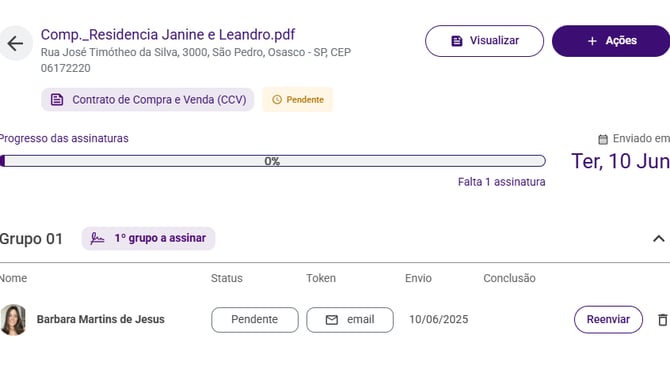Viewport: 670px width, 365px height.
Task: Resend request with Reenviar button
Action: tap(608, 319)
